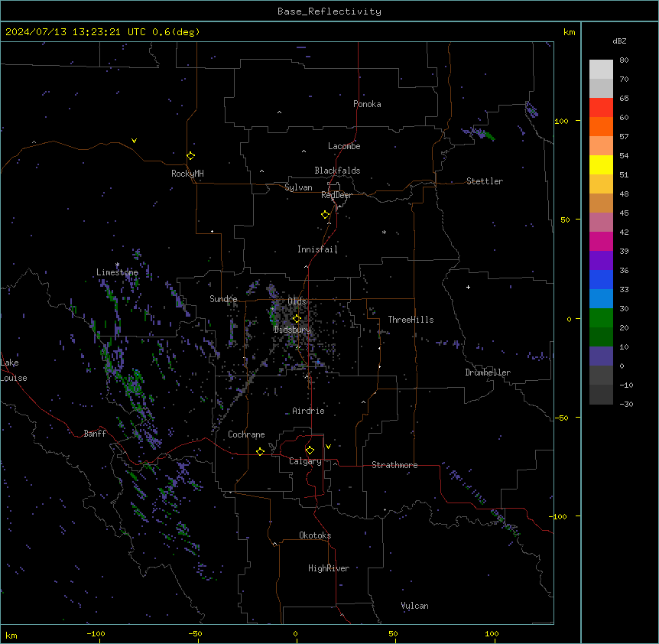Select the yellow band between 54 and 51
659x644 pixels.
click(x=601, y=164)
